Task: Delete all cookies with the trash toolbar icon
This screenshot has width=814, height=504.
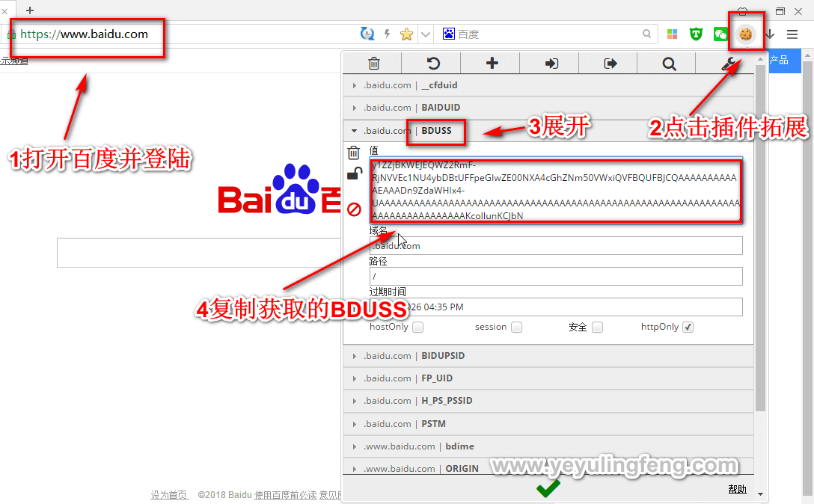Action: click(x=374, y=64)
